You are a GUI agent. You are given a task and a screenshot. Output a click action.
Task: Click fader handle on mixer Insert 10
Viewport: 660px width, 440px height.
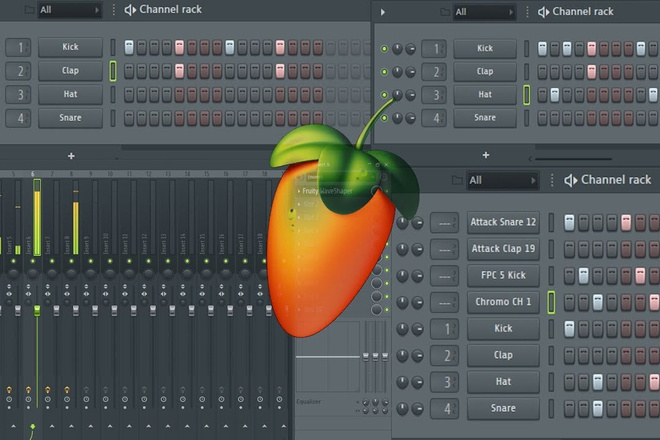114,311
